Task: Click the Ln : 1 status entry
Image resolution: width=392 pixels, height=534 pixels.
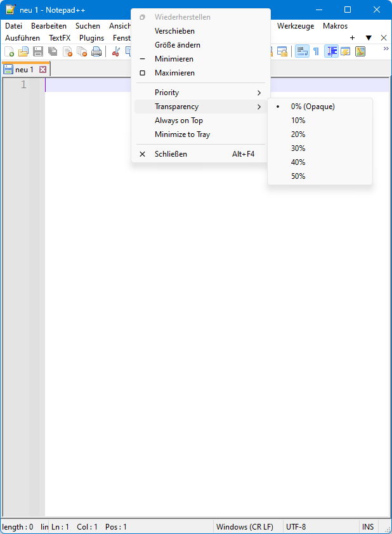Action: [60, 527]
